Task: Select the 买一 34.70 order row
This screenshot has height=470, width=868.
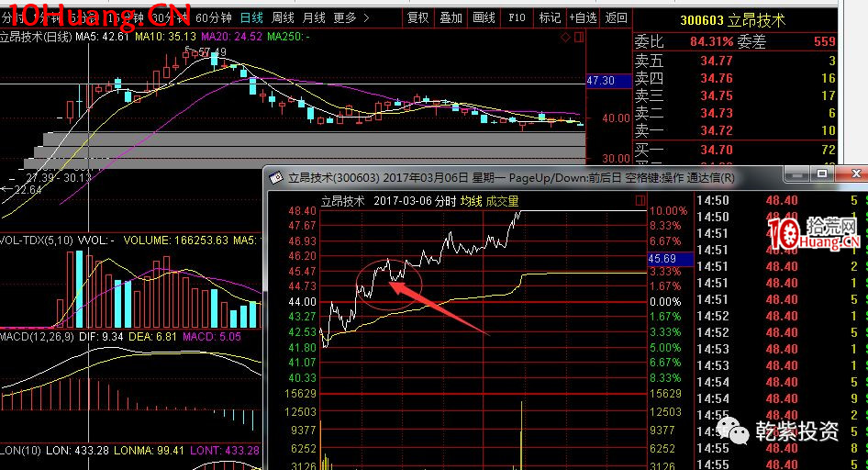Action: [735, 150]
